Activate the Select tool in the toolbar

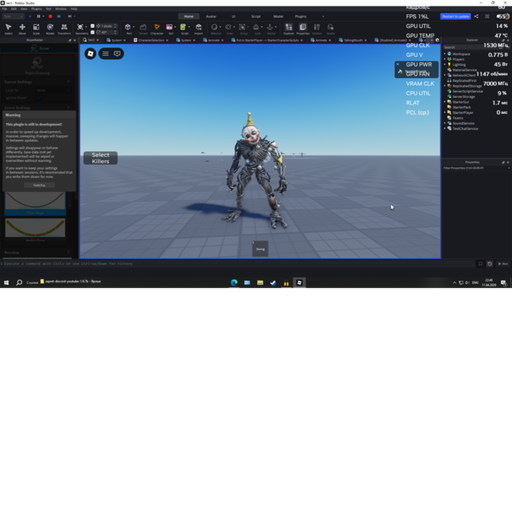[8, 29]
